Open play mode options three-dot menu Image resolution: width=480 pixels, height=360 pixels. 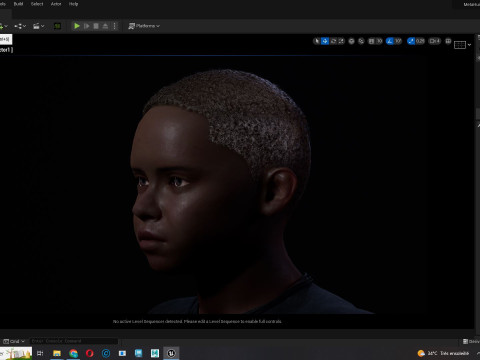tap(114, 26)
